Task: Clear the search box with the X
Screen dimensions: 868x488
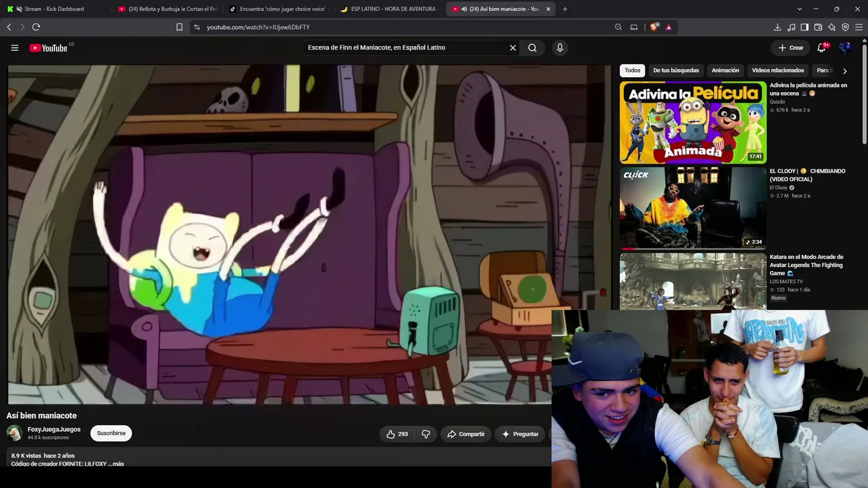Action: point(513,47)
